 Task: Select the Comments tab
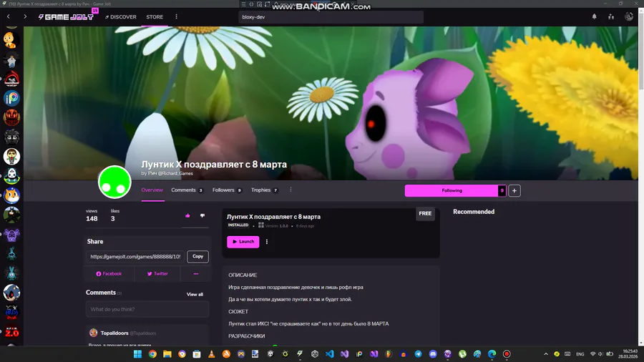[187, 190]
